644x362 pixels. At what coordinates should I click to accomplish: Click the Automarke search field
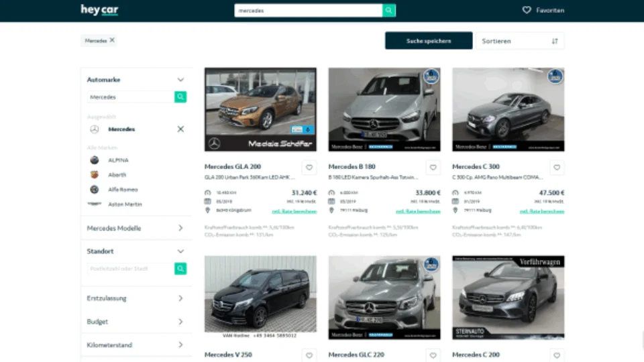pos(131,97)
